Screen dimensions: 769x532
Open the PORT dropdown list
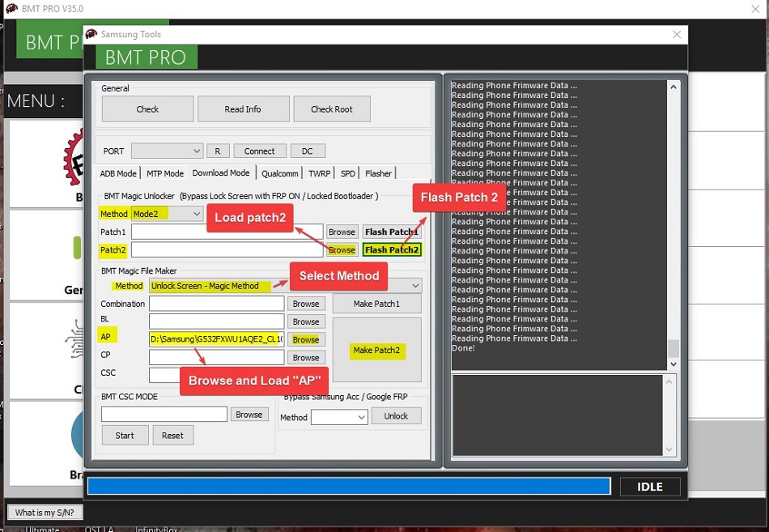[168, 151]
